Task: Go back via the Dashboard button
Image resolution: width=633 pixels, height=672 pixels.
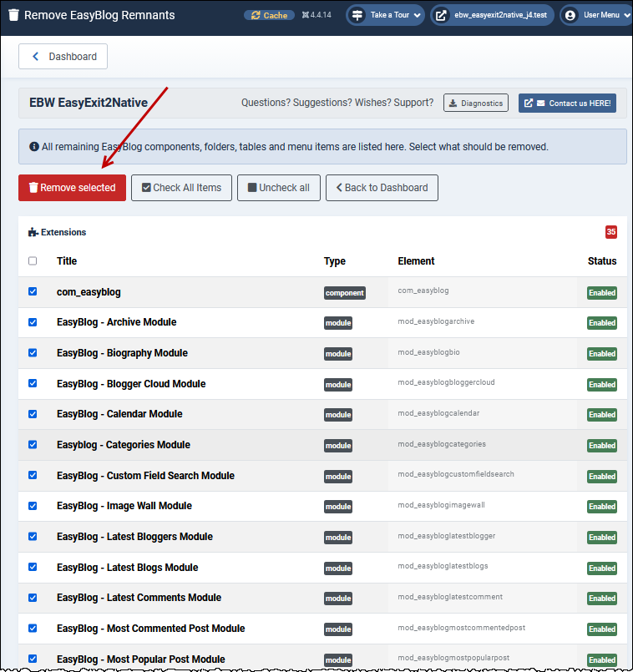Action: pyautogui.click(x=63, y=56)
